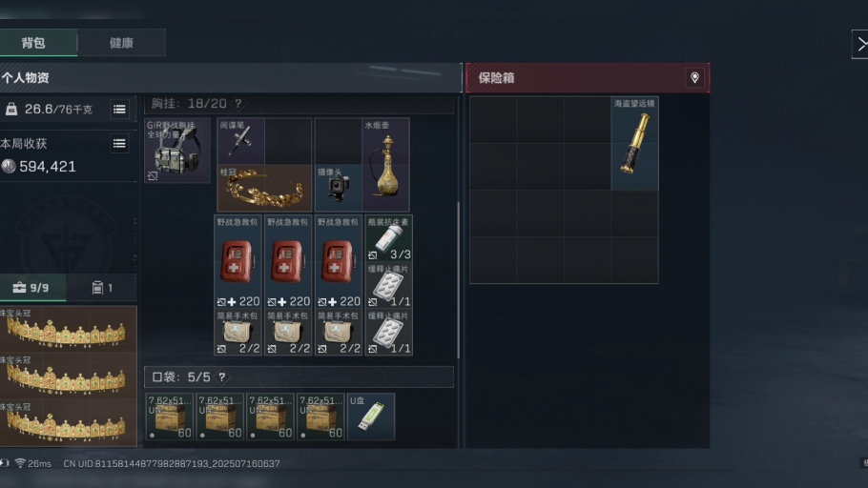Select the GIR field chest rig icon
The width and height of the screenshot is (868, 488).
point(177,151)
